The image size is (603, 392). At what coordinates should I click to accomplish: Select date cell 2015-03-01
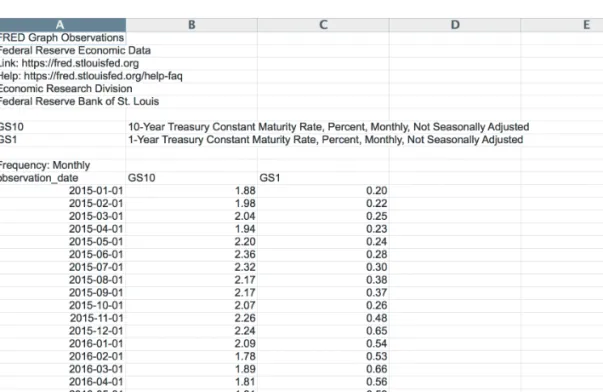[x=63, y=216]
